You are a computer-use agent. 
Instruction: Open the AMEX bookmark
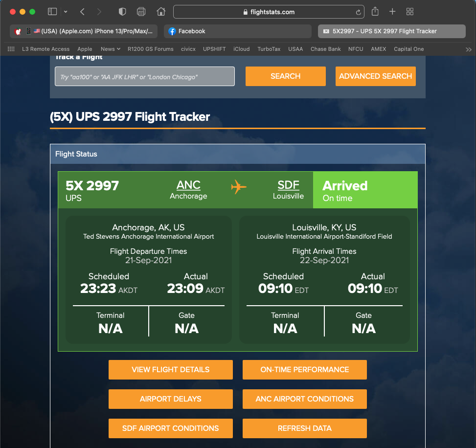(379, 49)
